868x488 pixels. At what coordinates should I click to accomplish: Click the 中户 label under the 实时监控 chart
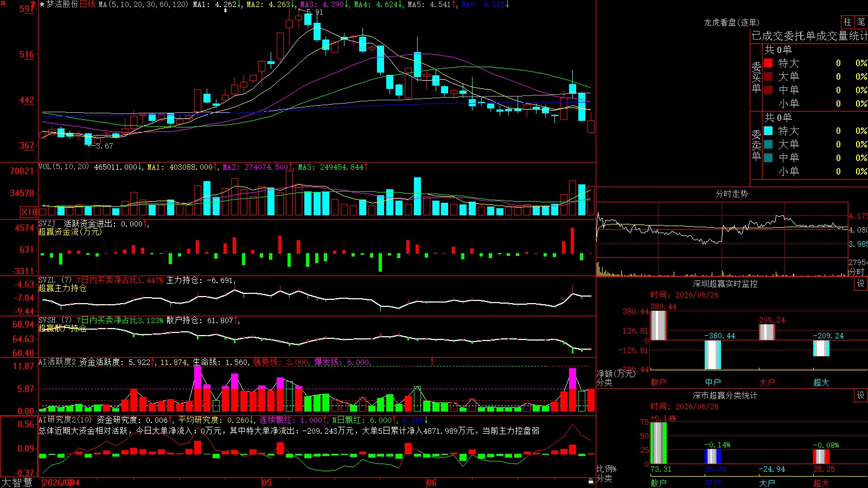click(x=713, y=382)
